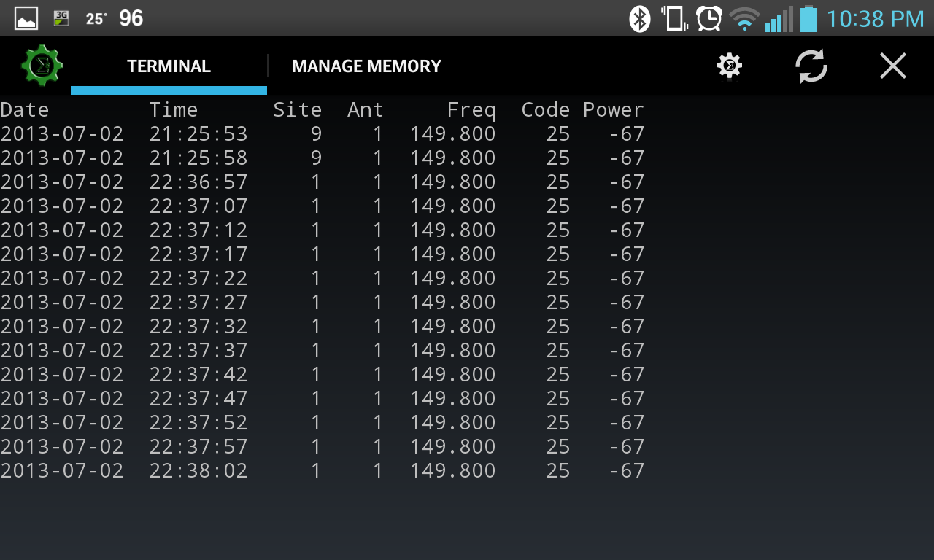Tap the time value 22:37:27

coord(198,303)
